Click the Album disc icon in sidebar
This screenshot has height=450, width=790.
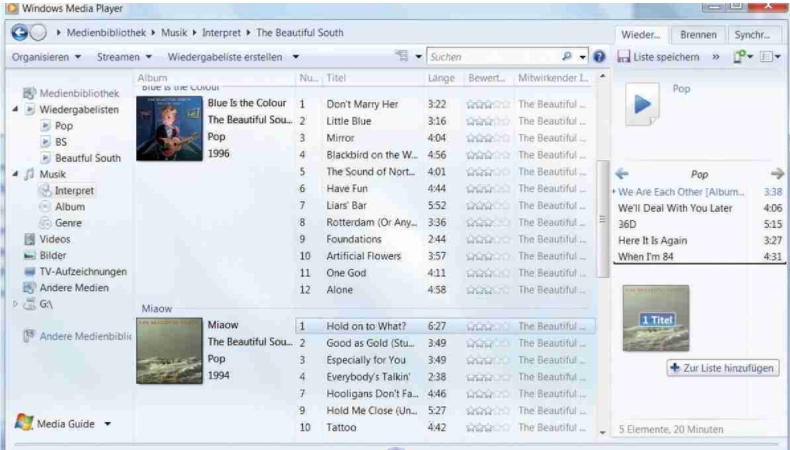coord(45,207)
